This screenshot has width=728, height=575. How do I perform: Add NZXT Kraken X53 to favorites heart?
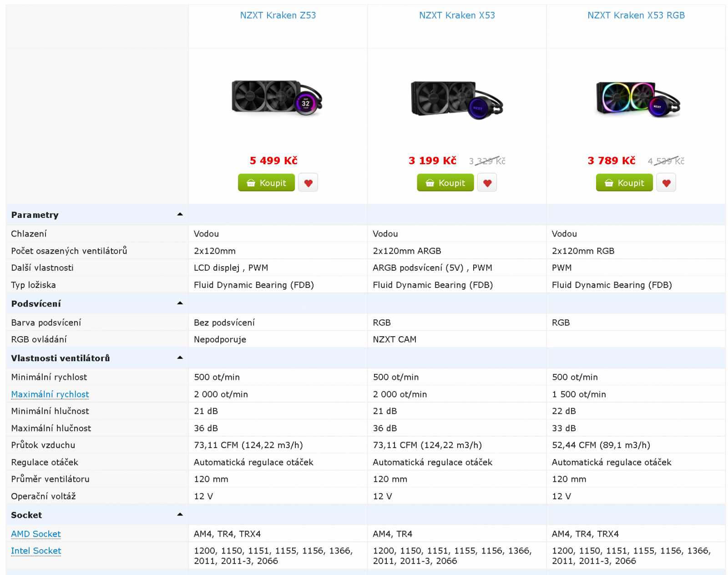tap(487, 183)
